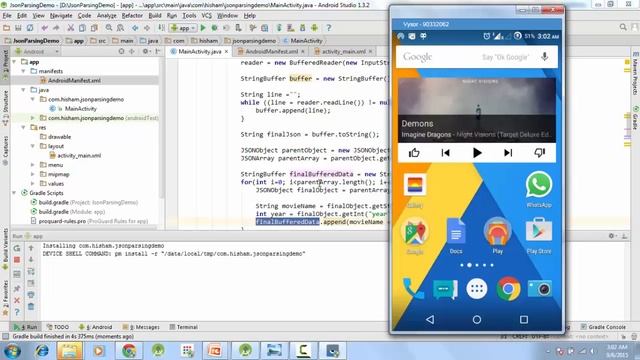The width and height of the screenshot is (640, 360).
Task: Tap the Android back navigation button
Action: [x=430, y=319]
